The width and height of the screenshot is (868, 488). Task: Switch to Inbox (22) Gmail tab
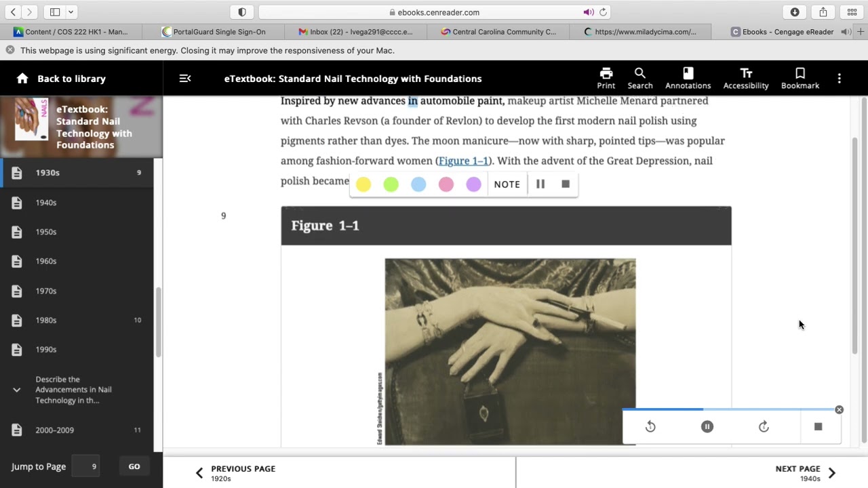tap(356, 32)
